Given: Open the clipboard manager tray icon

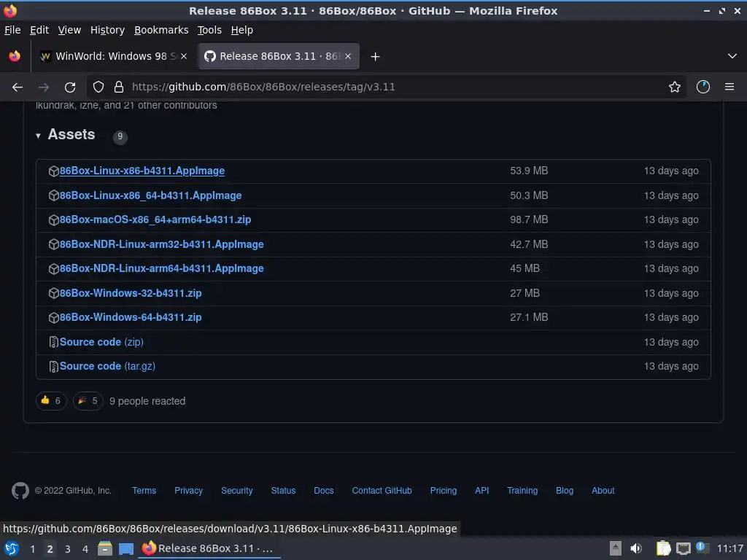Looking at the screenshot, I should (663, 549).
